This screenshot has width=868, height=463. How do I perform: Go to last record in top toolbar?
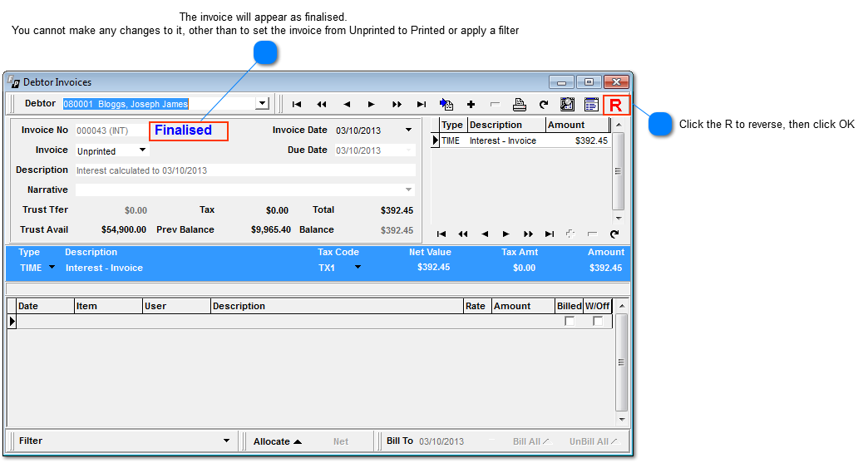(x=422, y=105)
